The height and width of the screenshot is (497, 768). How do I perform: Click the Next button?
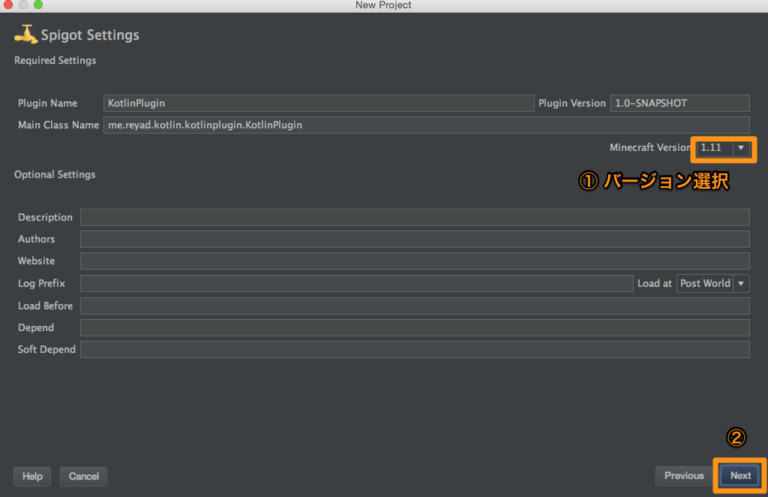(740, 475)
